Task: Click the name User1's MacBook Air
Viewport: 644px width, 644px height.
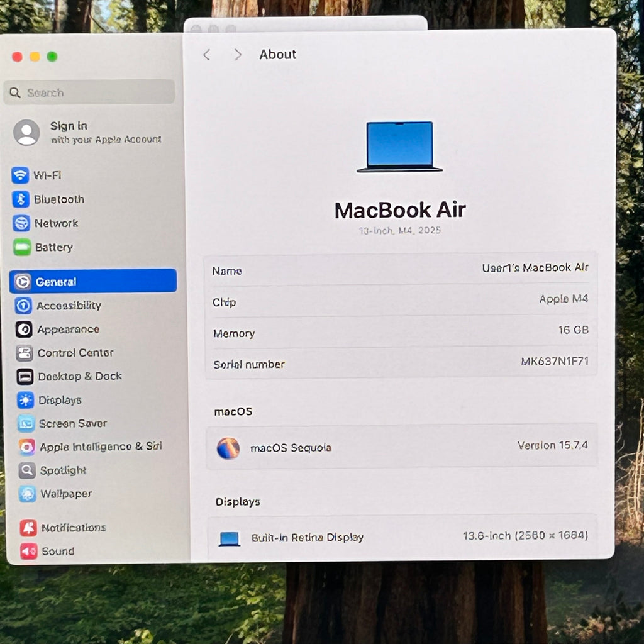Action: [535, 268]
